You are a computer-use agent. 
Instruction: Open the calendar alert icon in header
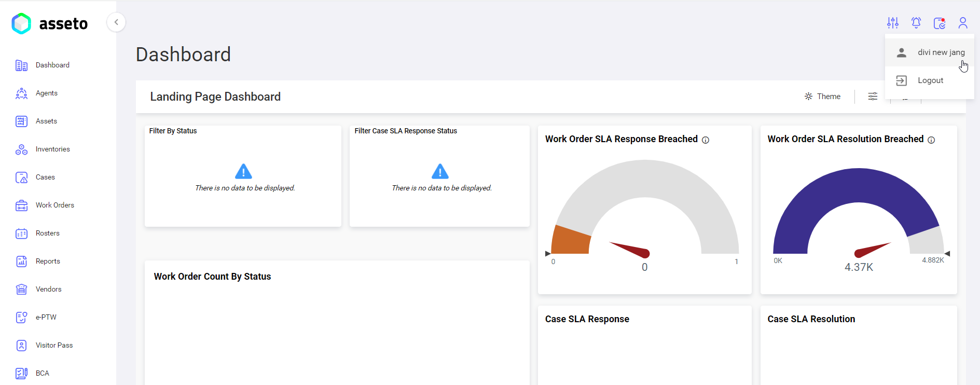(x=939, y=23)
